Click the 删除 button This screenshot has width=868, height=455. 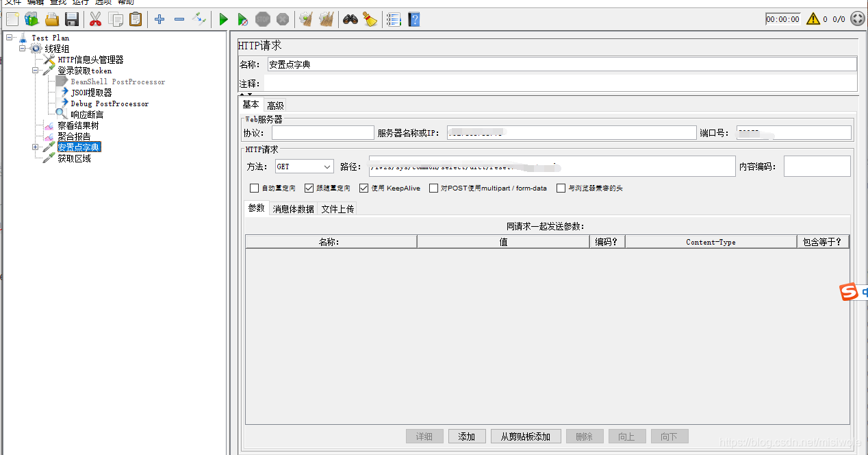[x=585, y=436]
